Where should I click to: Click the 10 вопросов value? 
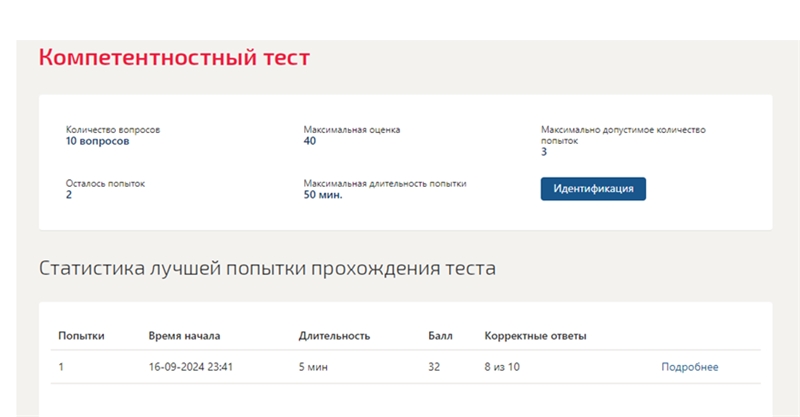click(x=97, y=141)
